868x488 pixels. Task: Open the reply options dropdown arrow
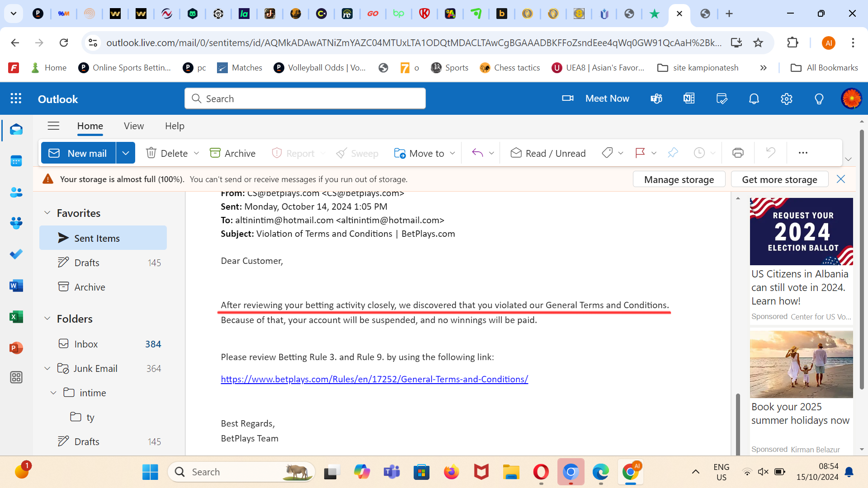(x=491, y=153)
